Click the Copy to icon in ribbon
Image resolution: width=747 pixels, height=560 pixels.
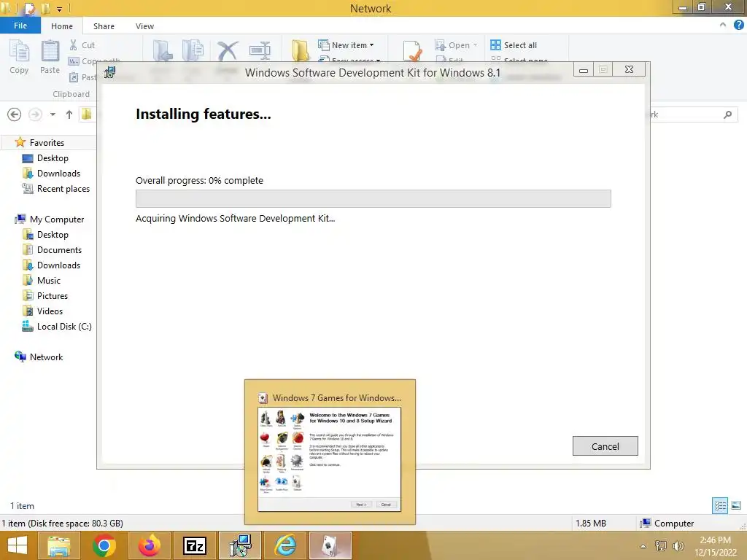coord(193,51)
